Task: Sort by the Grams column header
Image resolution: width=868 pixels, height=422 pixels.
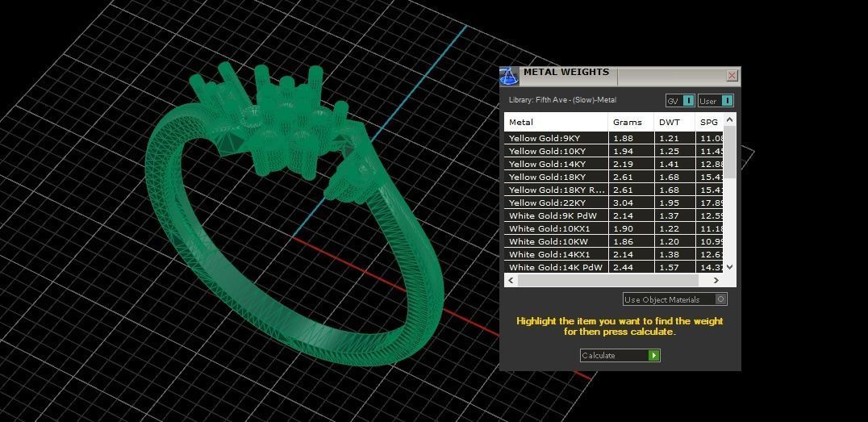Action: coord(631,123)
